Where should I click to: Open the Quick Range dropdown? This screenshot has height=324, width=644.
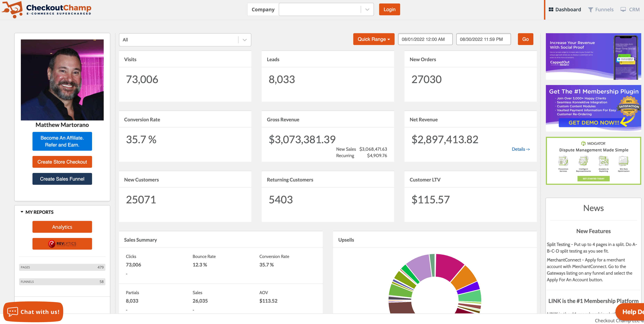(x=374, y=39)
